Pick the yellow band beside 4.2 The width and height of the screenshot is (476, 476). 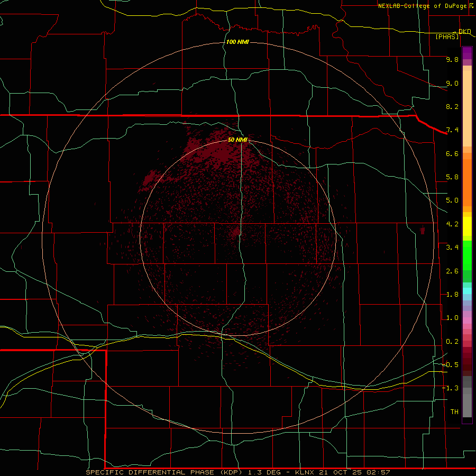tap(467, 226)
